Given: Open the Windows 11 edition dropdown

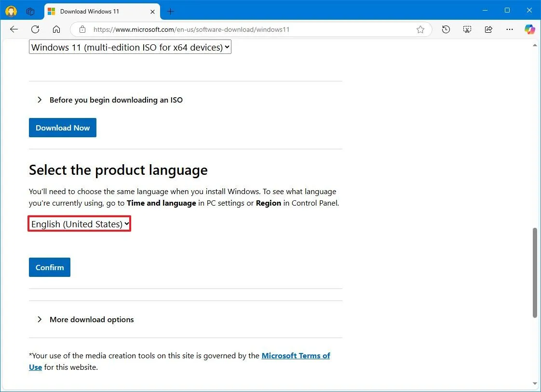Looking at the screenshot, I should tap(130, 47).
